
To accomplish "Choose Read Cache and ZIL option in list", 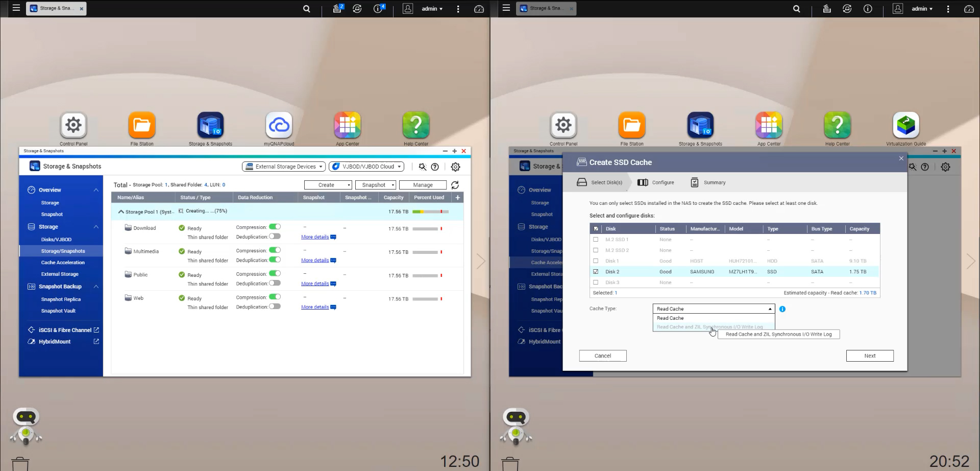I will tap(709, 327).
